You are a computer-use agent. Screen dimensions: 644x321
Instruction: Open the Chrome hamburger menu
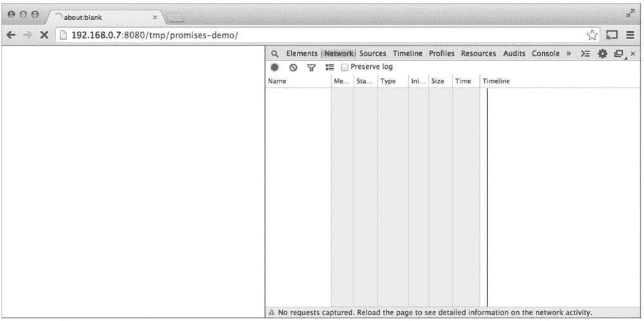click(x=630, y=35)
